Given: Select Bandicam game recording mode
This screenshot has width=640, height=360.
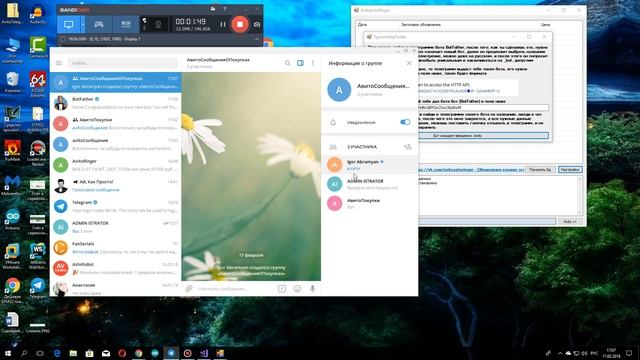Looking at the screenshot, I should pos(99,24).
